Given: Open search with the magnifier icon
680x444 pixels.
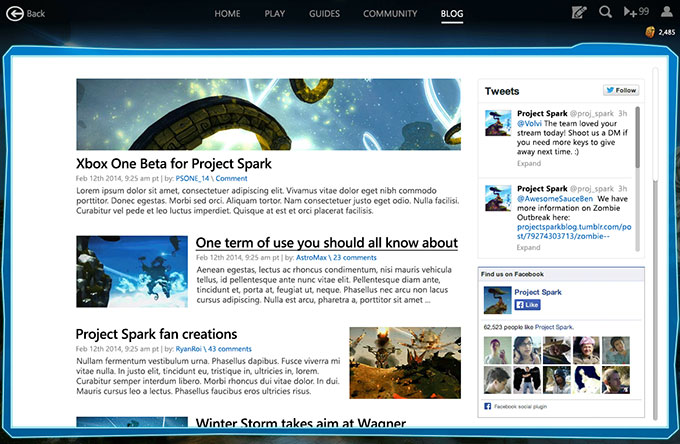Looking at the screenshot, I should pos(605,12).
